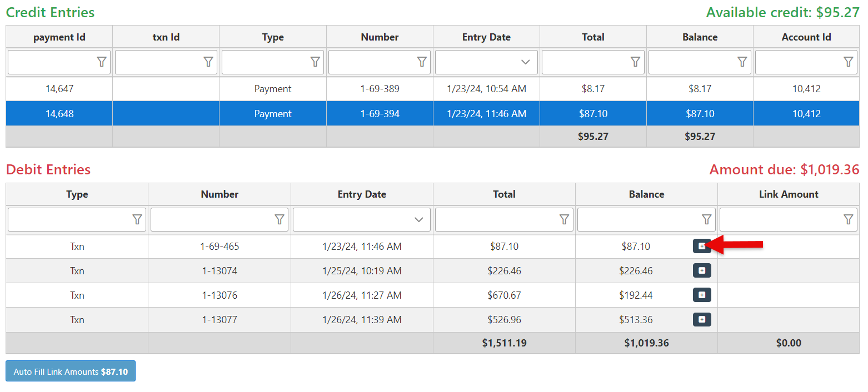The height and width of the screenshot is (392, 868).
Task: Click Auto Fill Link Amounts button
Action: pos(71,371)
